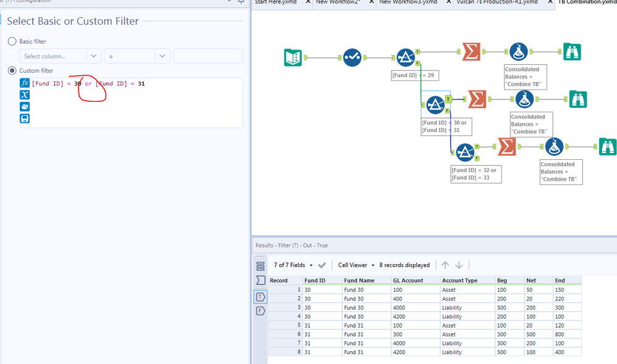Click the basic filter value input field
Viewport: 617px width, 364px height.
point(208,56)
